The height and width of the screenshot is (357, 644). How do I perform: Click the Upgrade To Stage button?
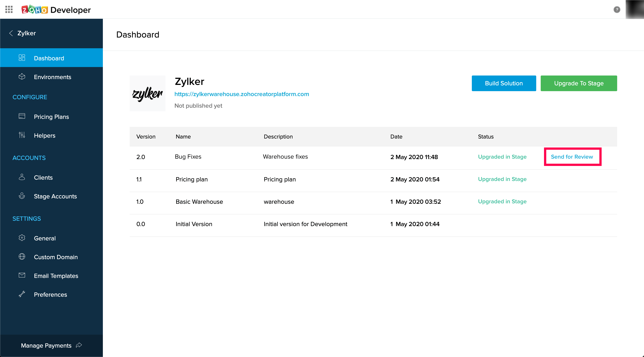[578, 84]
